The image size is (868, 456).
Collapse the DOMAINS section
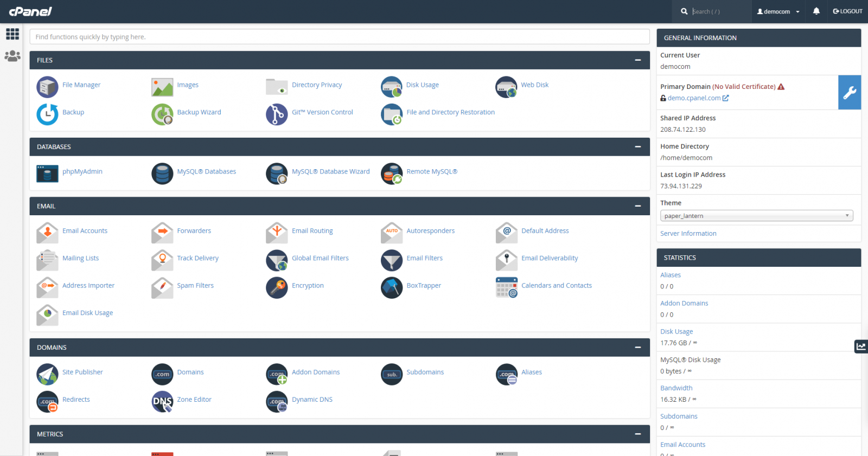tap(638, 348)
